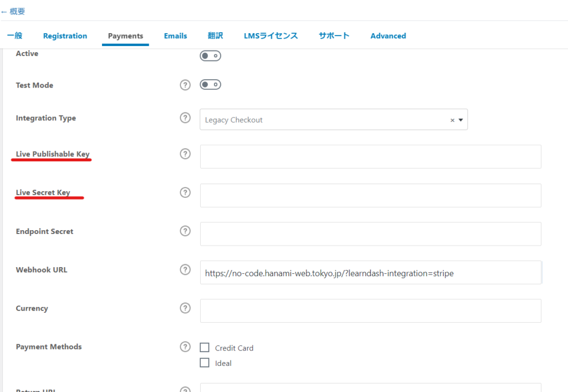Click help icon next to Test Mode
The image size is (568, 392).
185,85
